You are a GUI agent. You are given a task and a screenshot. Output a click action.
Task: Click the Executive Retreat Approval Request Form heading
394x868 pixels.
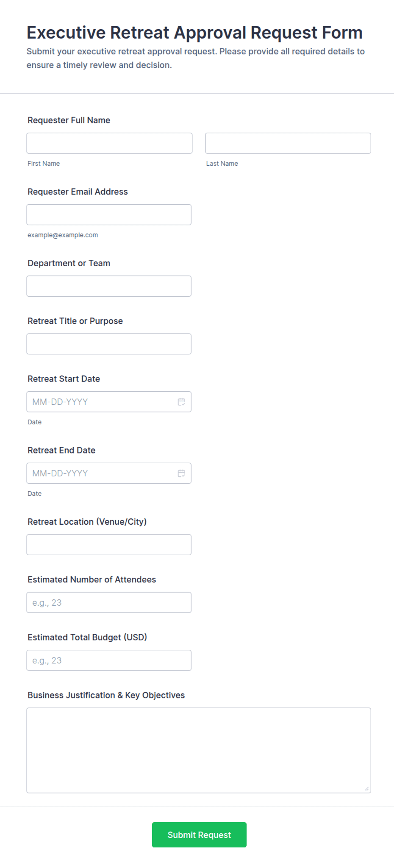(194, 33)
